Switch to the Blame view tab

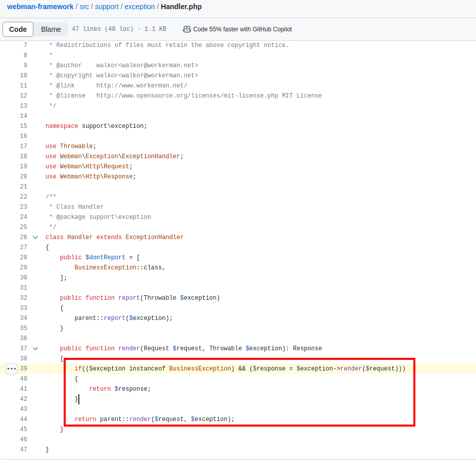(51, 29)
